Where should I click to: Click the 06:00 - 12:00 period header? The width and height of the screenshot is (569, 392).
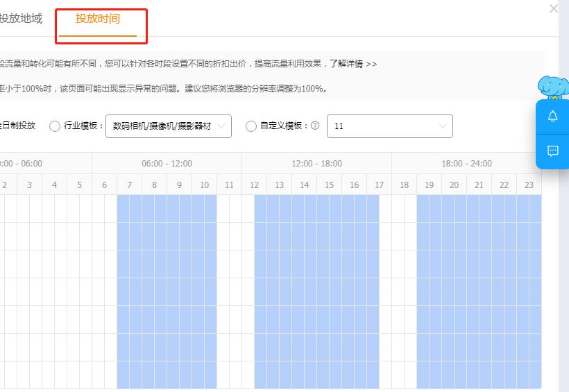point(167,163)
